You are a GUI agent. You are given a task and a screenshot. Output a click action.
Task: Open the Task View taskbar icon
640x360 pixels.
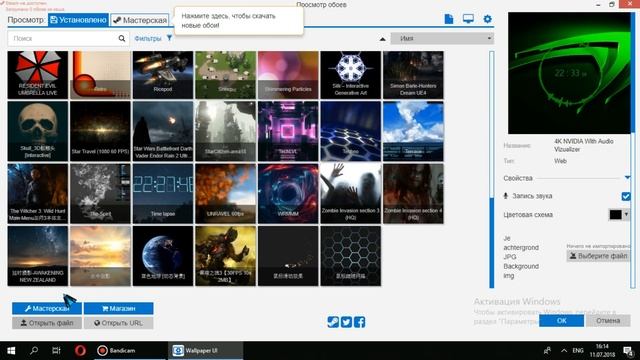(56, 351)
